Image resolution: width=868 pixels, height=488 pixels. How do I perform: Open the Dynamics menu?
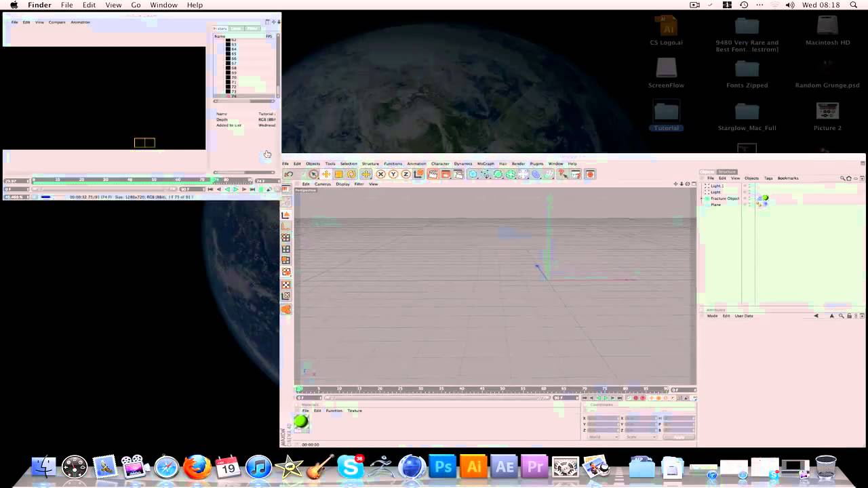(463, 163)
